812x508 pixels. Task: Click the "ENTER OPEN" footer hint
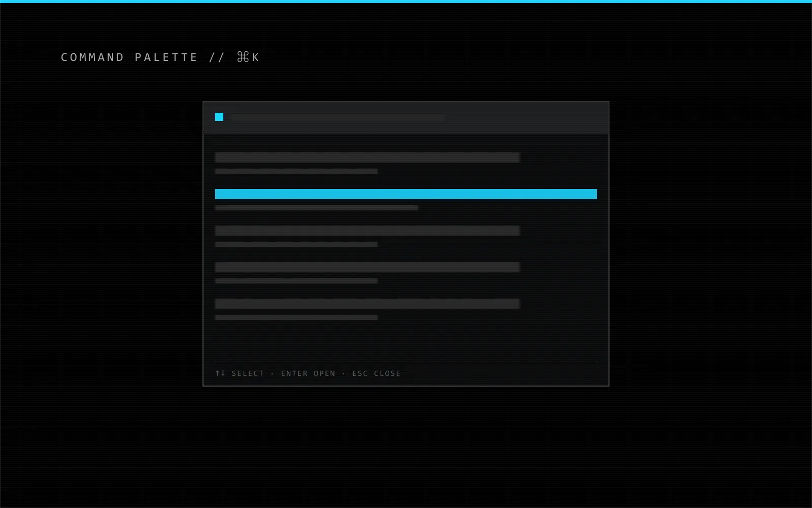click(x=308, y=373)
